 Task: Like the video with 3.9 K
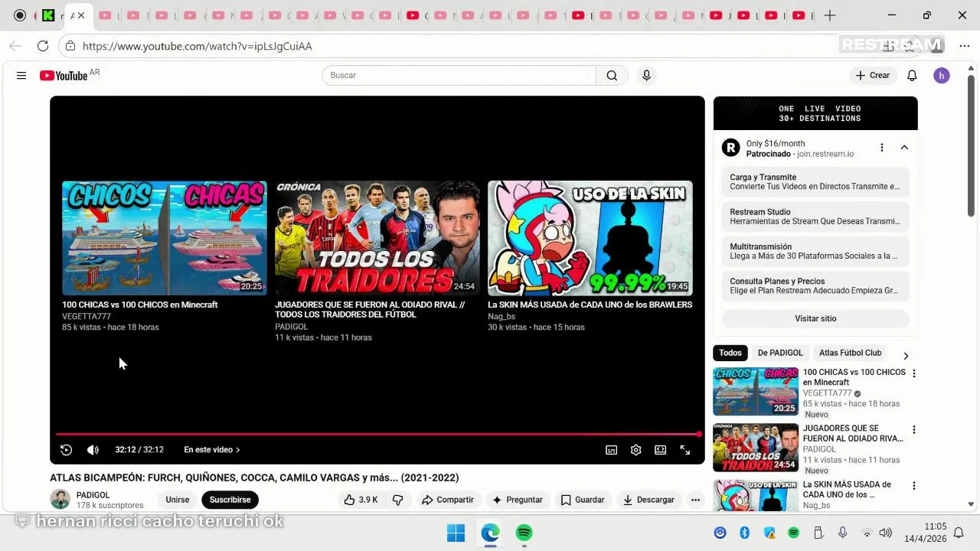click(x=360, y=500)
